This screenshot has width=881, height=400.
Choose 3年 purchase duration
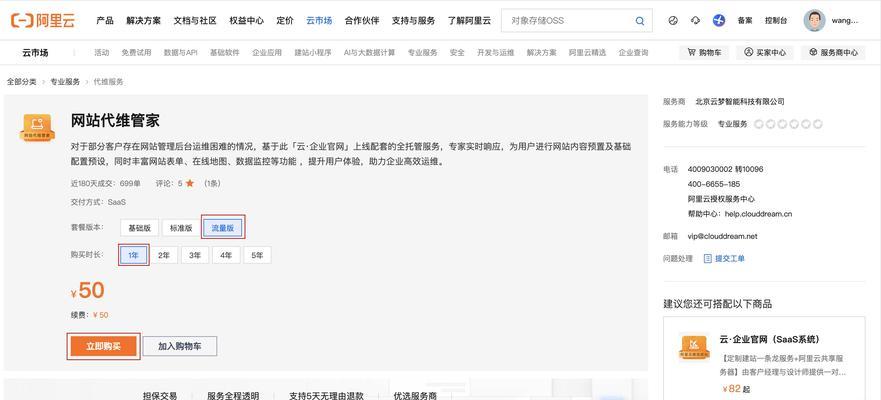click(x=195, y=254)
